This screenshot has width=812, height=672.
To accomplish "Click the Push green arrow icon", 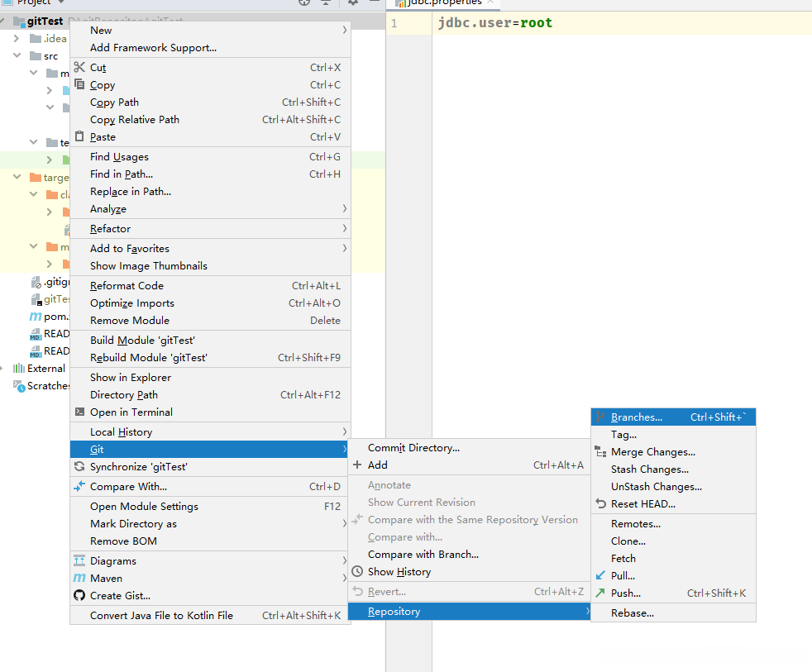I will tap(600, 593).
